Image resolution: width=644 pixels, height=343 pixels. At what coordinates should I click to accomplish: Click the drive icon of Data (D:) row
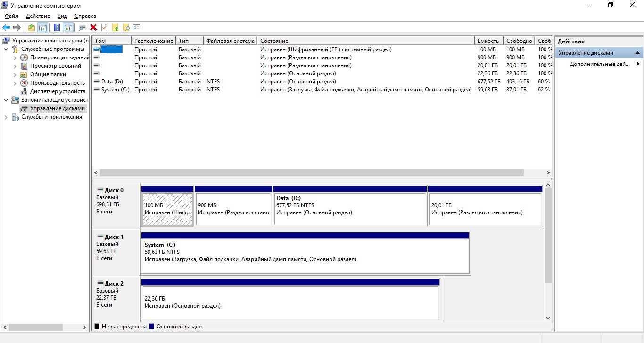pos(97,82)
